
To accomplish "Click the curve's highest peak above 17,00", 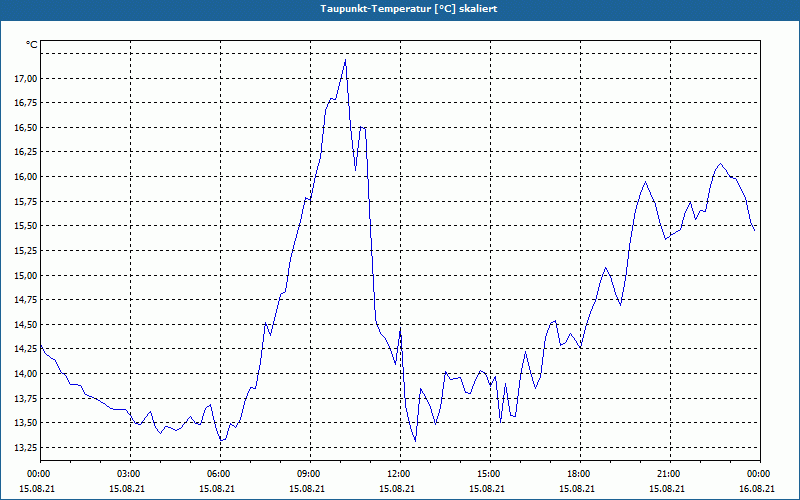I will (x=345, y=60).
